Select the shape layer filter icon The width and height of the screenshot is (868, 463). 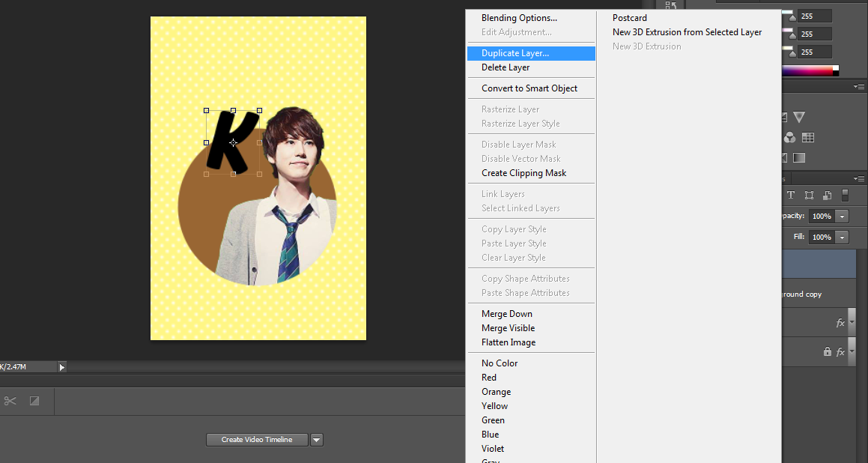pos(809,195)
